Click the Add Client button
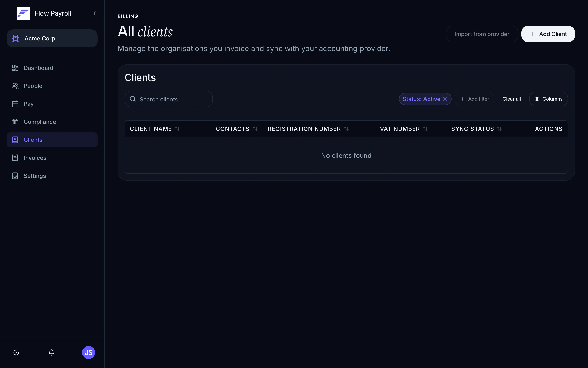Image resolution: width=588 pixels, height=368 pixels. tap(548, 34)
